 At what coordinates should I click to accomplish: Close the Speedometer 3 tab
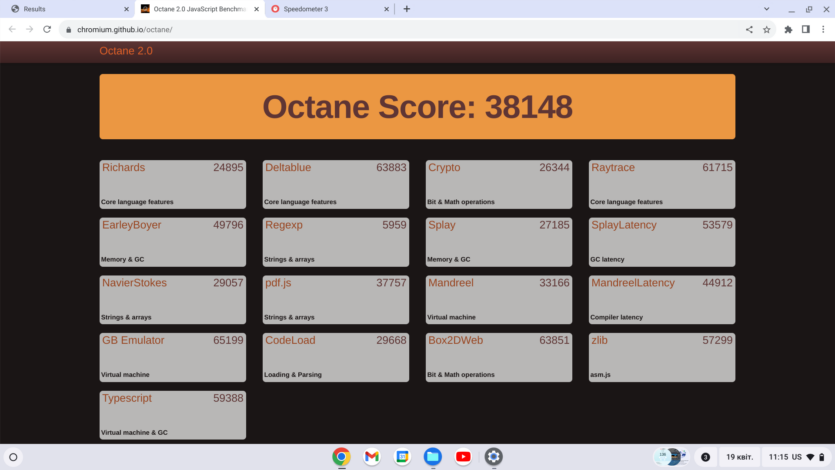tap(387, 9)
